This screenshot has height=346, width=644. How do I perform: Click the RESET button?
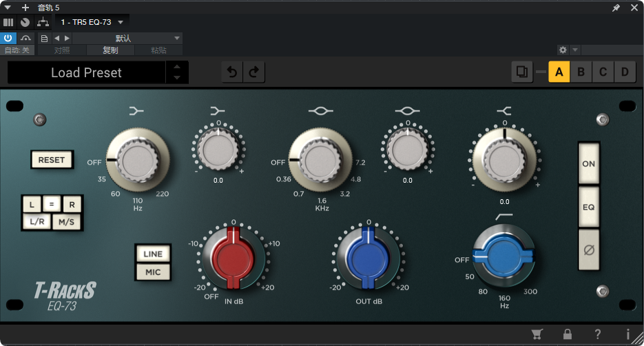[52, 160]
